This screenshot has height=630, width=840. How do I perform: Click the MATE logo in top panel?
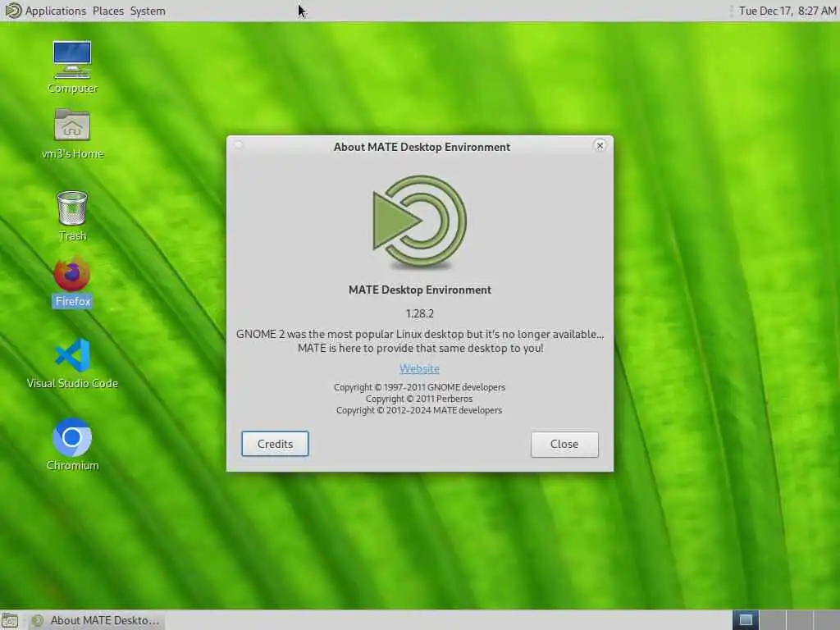point(13,11)
